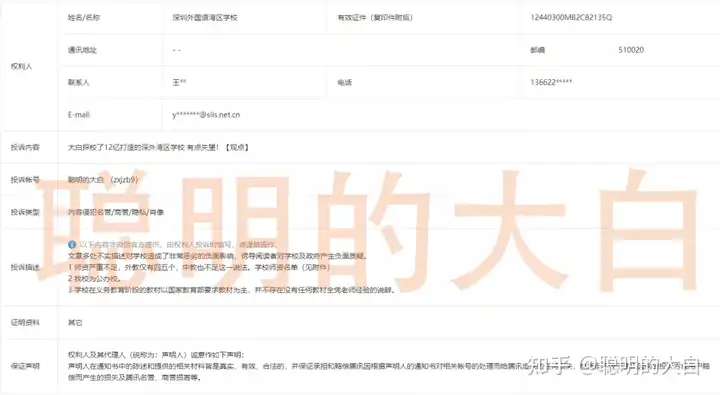Click the 电话 label

click(344, 83)
